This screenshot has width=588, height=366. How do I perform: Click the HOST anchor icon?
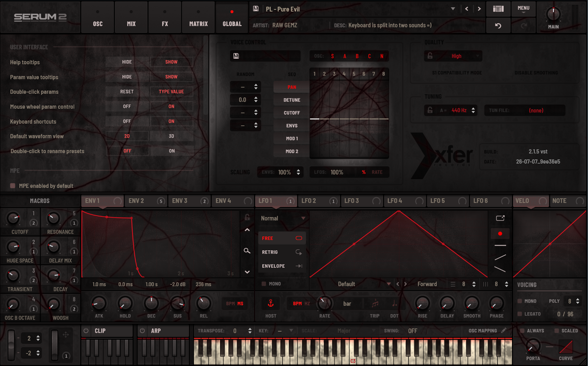pos(270,303)
